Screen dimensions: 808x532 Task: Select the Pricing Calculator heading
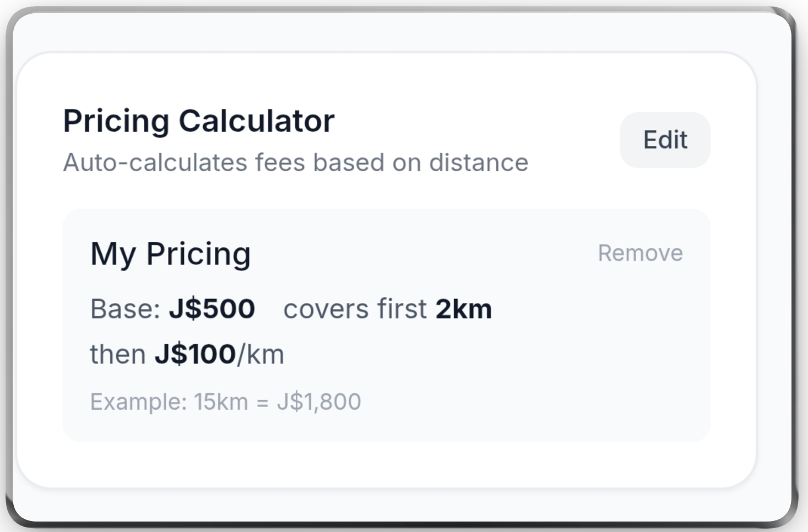(199, 120)
